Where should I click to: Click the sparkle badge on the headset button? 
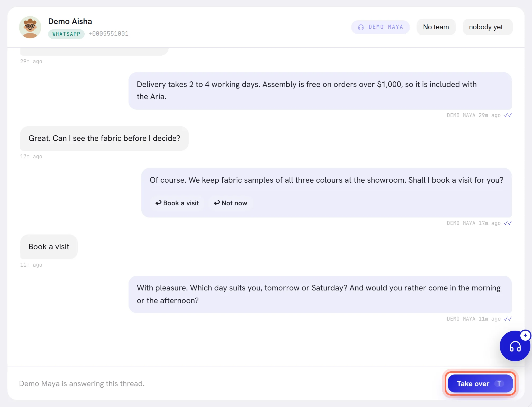(525, 335)
